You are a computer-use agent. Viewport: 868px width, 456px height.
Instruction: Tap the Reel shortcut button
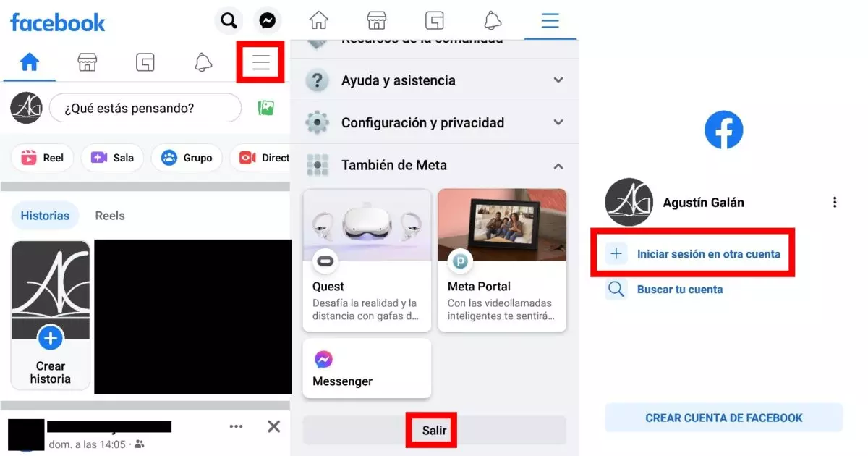coord(43,158)
